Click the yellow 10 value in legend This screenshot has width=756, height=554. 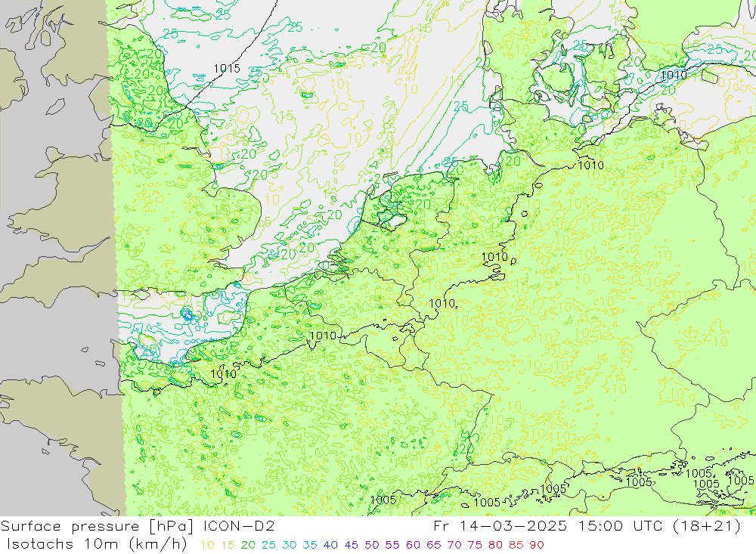[207, 546]
